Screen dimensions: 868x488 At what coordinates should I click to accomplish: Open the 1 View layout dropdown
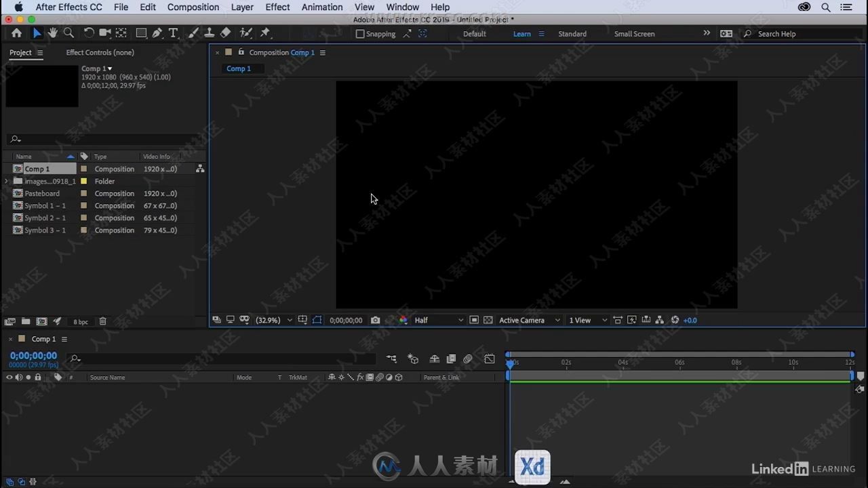tap(588, 320)
